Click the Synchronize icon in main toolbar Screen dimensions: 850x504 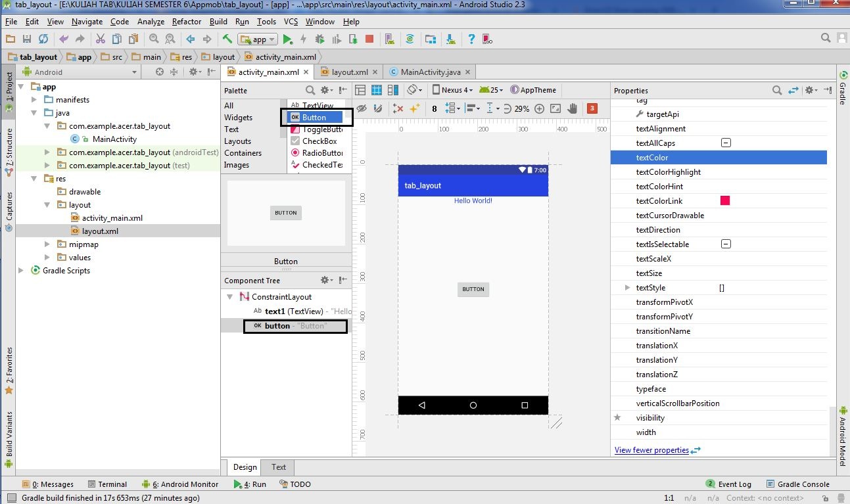[43, 39]
